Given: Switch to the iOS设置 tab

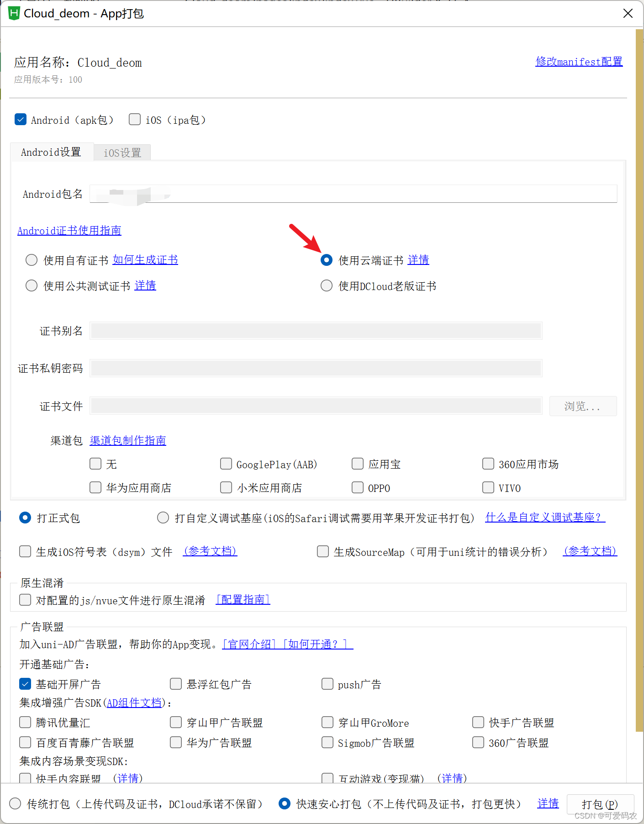Looking at the screenshot, I should click(122, 153).
